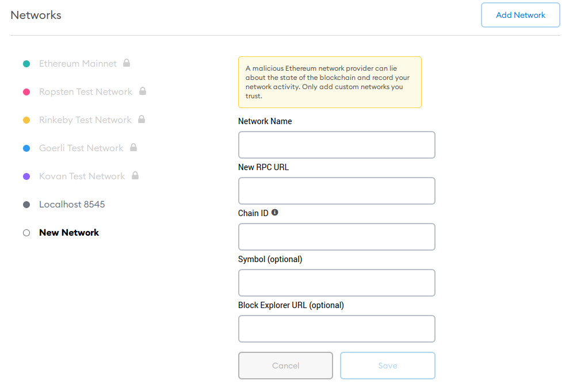Click the empty circle beside New Network
Image resolution: width=569 pixels, height=392 pixels.
(26, 233)
